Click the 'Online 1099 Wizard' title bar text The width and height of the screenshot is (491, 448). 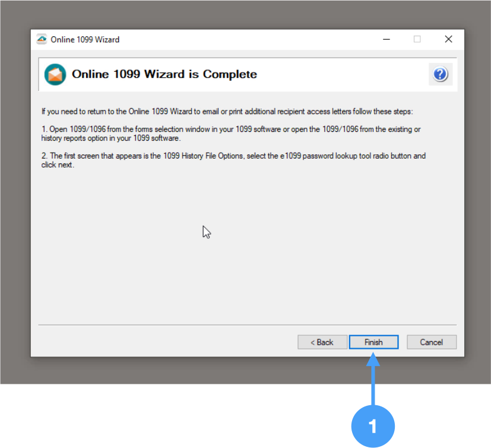tap(85, 39)
